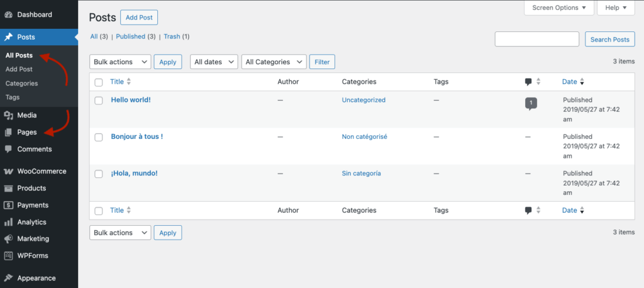Image resolution: width=644 pixels, height=288 pixels.
Task: Click the Pages icon in sidebar
Action: tap(8, 132)
